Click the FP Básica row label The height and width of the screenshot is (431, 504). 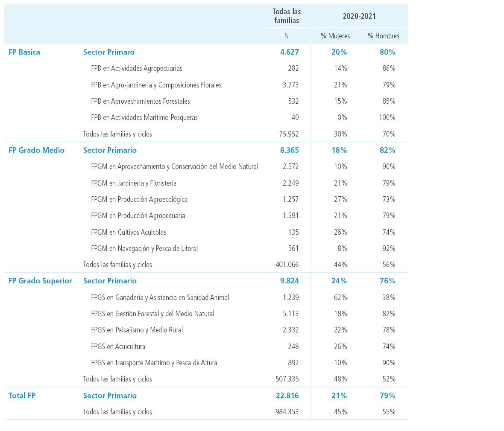tap(24, 52)
